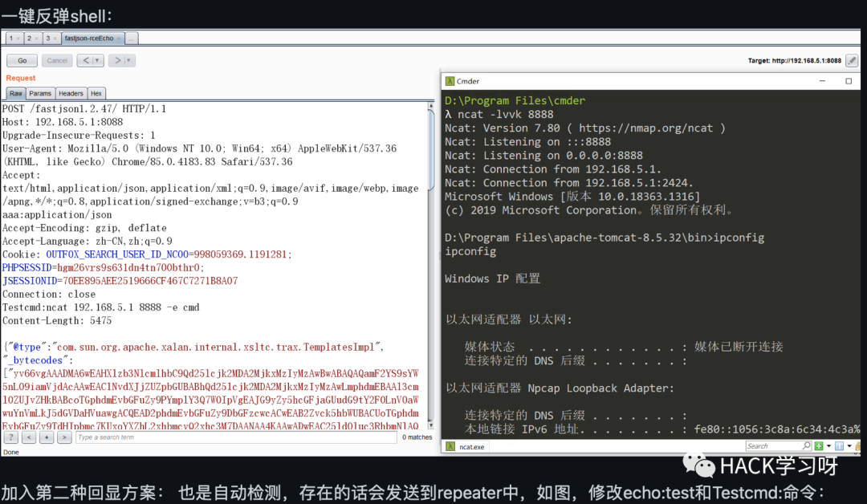Click the '0 matches' search result label
This screenshot has height=504, width=867.
tap(417, 437)
